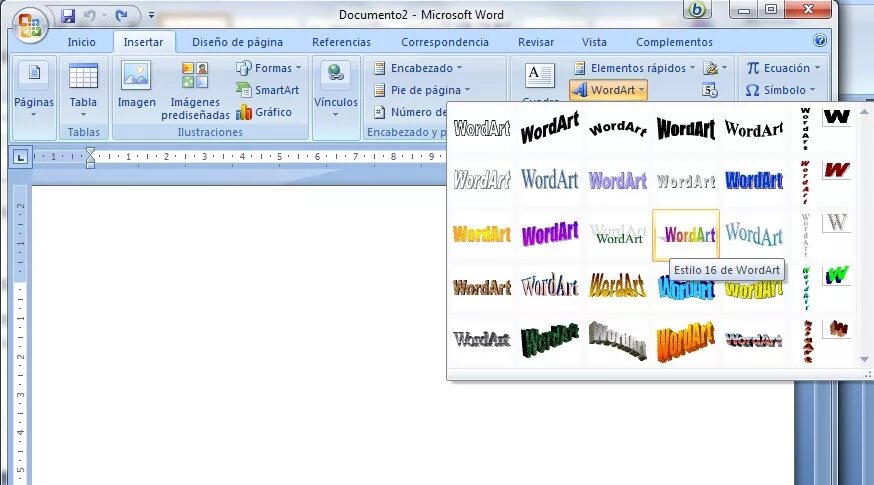Expand the Vínculos dropdown
The height and width of the screenshot is (485, 874).
point(336,90)
